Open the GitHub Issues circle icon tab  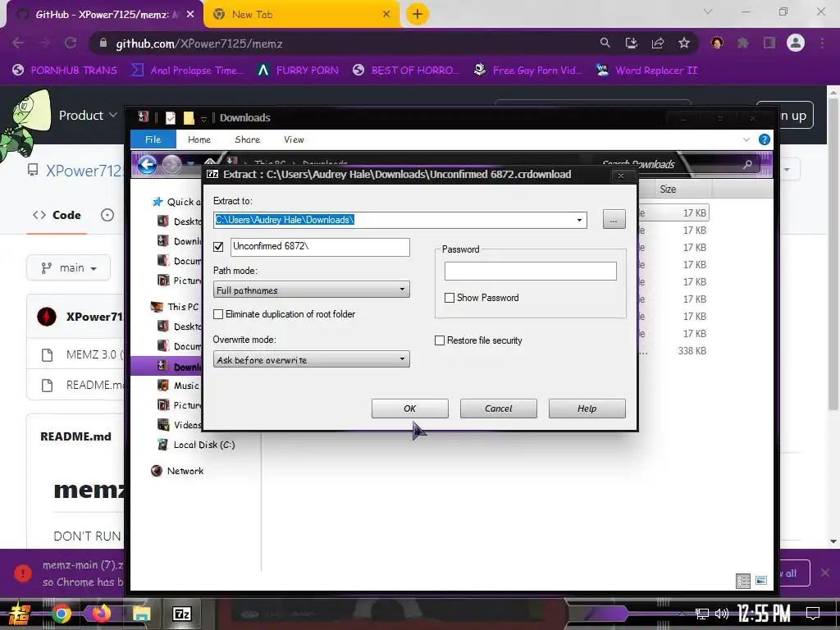107,216
